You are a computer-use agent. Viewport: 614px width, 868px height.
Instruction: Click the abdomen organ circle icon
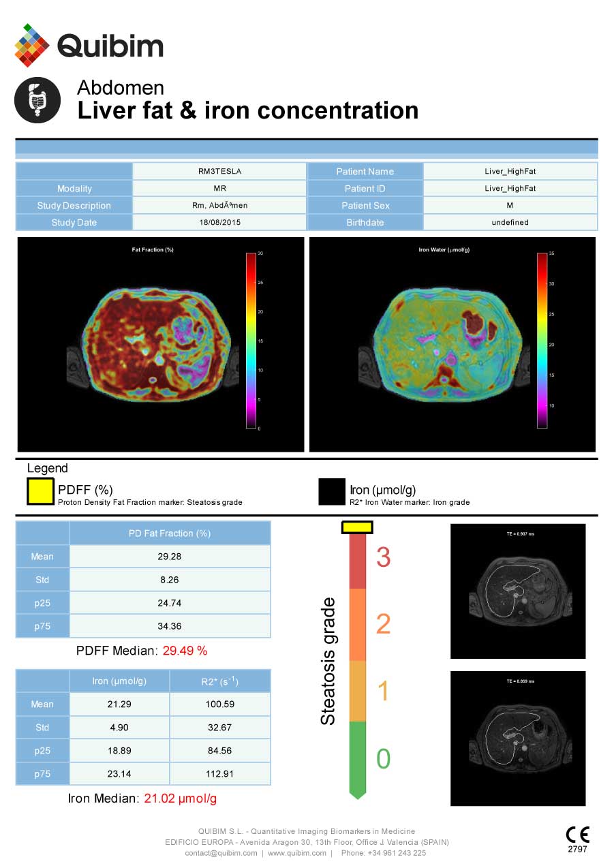click(x=37, y=99)
